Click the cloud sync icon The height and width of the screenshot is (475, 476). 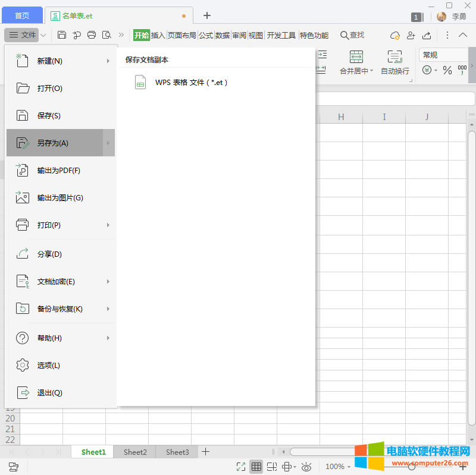395,35
